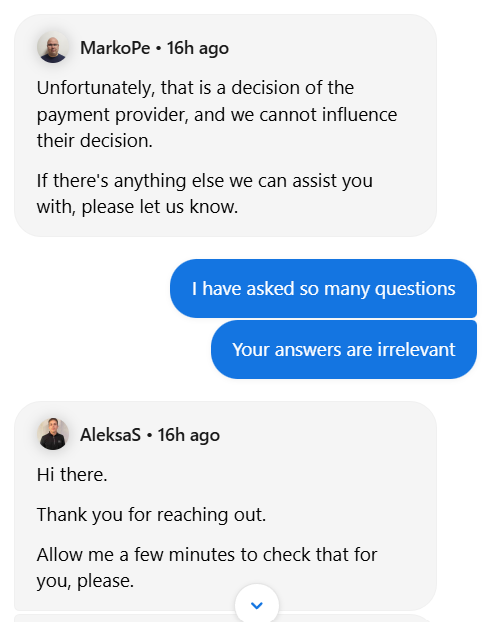Open AleksaS's profile picture
The height and width of the screenshot is (622, 489).
tap(53, 434)
